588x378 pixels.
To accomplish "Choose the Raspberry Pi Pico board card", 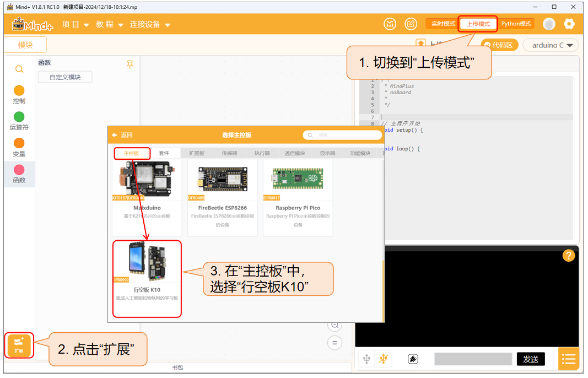I will pyautogui.click(x=298, y=197).
